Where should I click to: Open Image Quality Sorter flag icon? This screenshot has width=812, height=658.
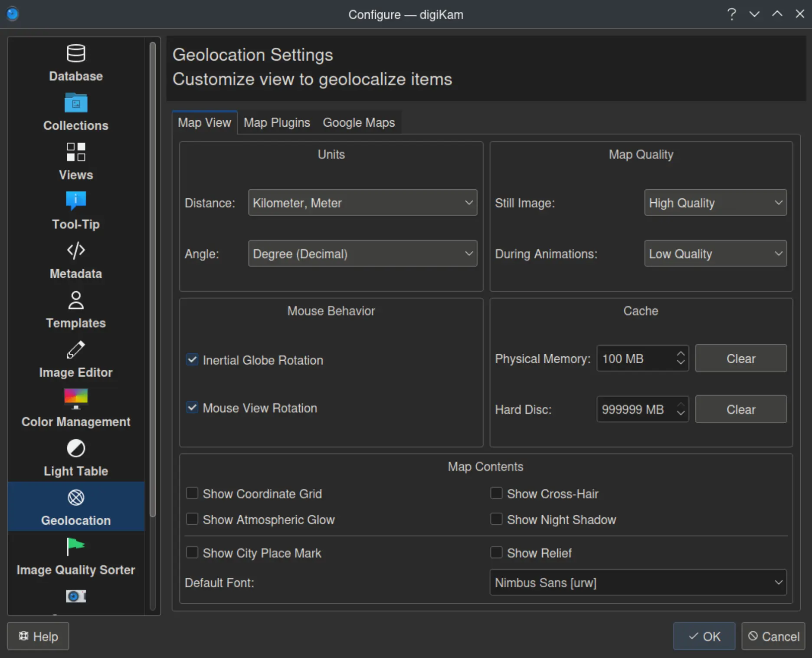[x=75, y=547]
